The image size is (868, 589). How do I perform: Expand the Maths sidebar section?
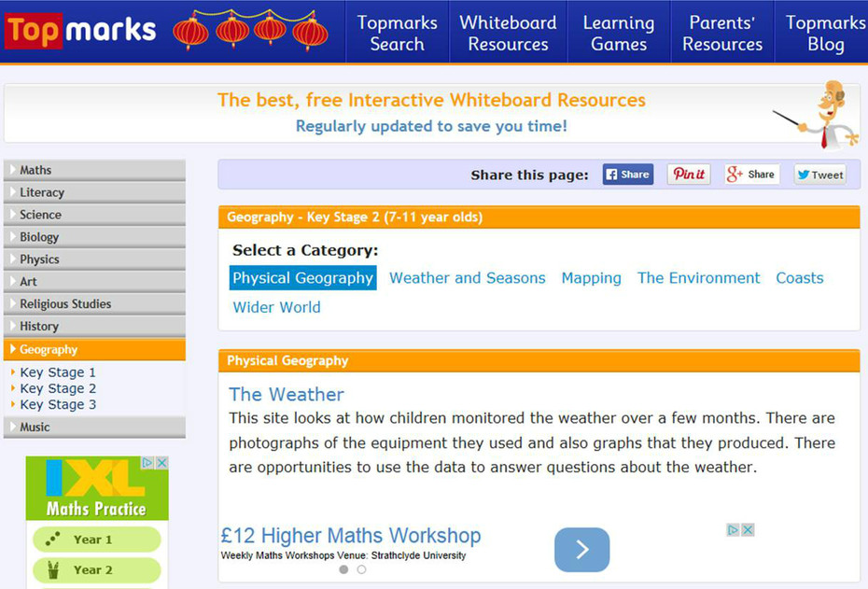coord(94,170)
